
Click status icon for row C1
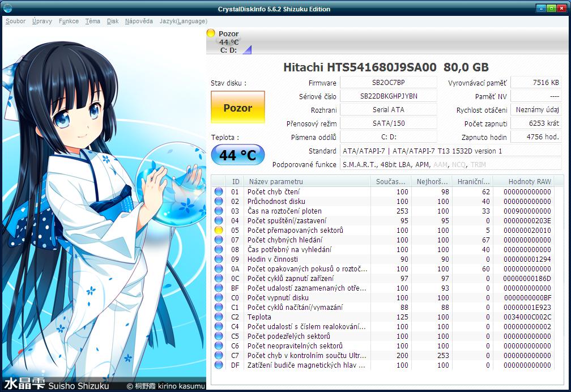pyautogui.click(x=219, y=307)
